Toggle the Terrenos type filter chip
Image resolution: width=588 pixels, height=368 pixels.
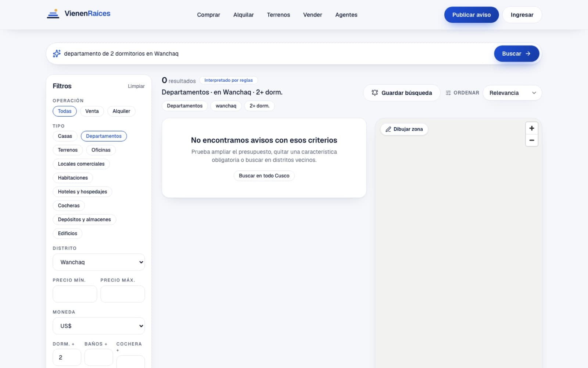[x=68, y=150]
